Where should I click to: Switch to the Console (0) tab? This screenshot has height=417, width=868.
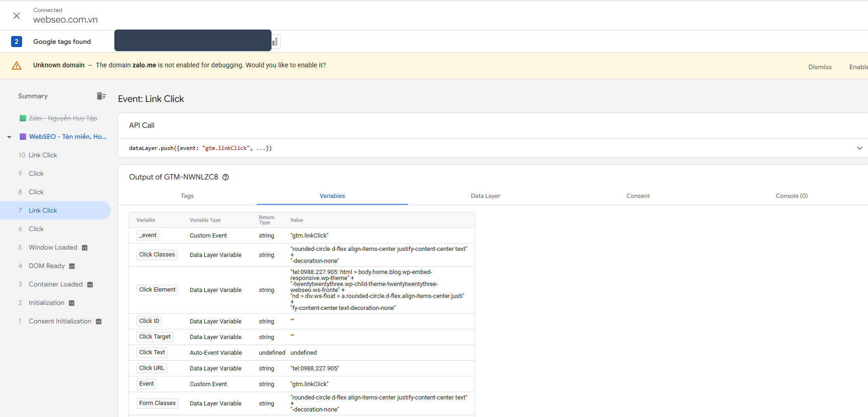point(791,196)
